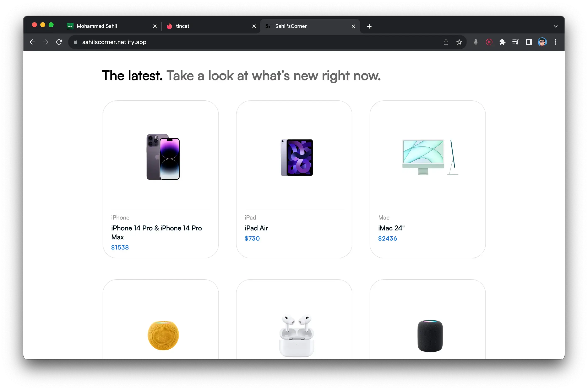Reload the sahilscorner page
Image resolution: width=588 pixels, height=390 pixels.
click(x=59, y=42)
